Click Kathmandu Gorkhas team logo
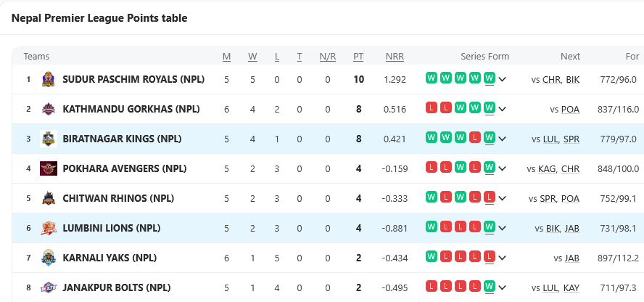 pyautogui.click(x=49, y=109)
